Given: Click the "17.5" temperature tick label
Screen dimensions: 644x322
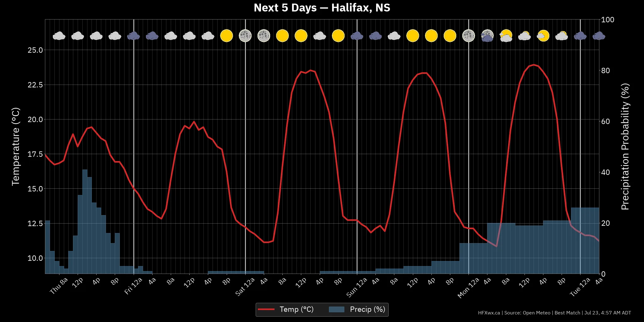Looking at the screenshot, I should pyautogui.click(x=35, y=154).
